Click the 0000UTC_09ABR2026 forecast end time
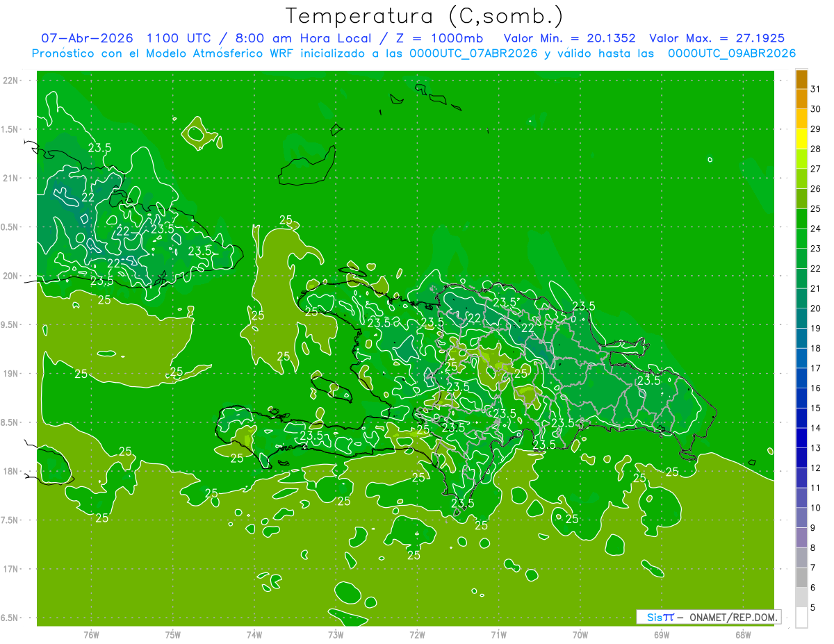This screenshot has height=644, width=834. click(x=732, y=53)
